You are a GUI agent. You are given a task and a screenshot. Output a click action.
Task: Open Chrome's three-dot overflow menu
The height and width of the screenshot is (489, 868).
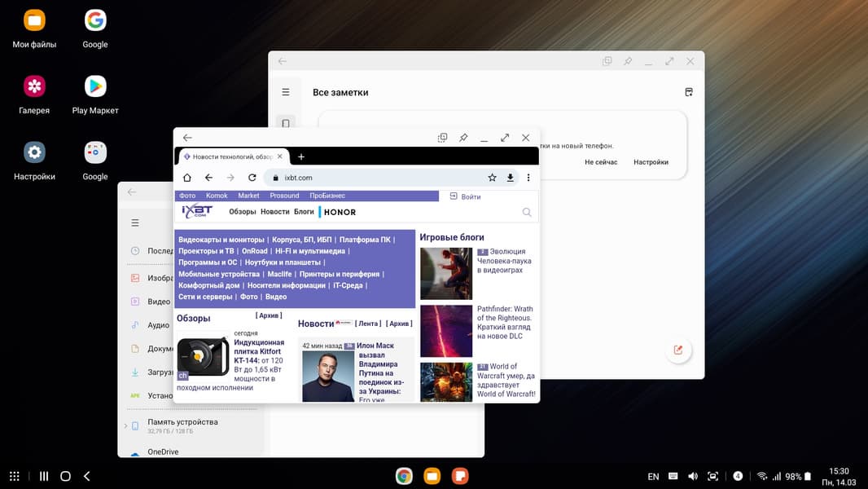click(528, 178)
